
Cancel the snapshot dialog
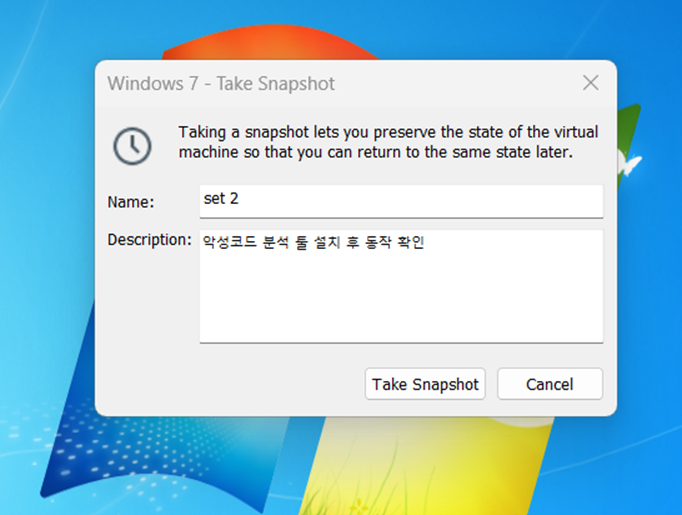550,384
